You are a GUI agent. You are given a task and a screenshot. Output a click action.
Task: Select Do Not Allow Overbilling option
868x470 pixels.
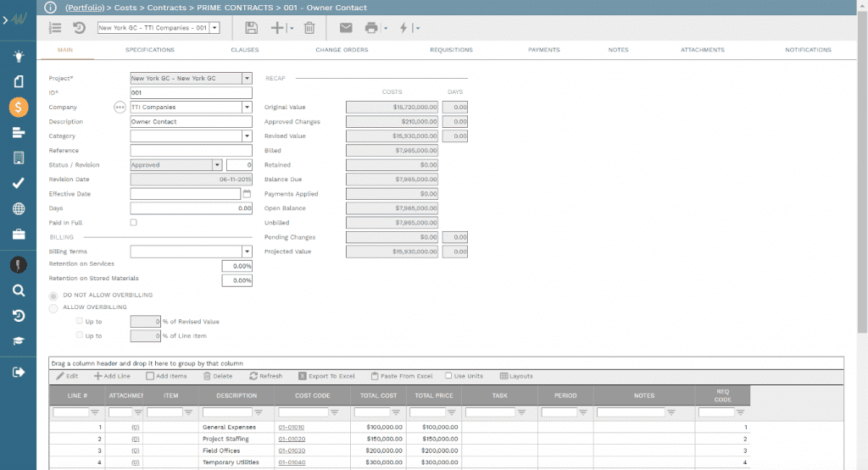click(53, 296)
